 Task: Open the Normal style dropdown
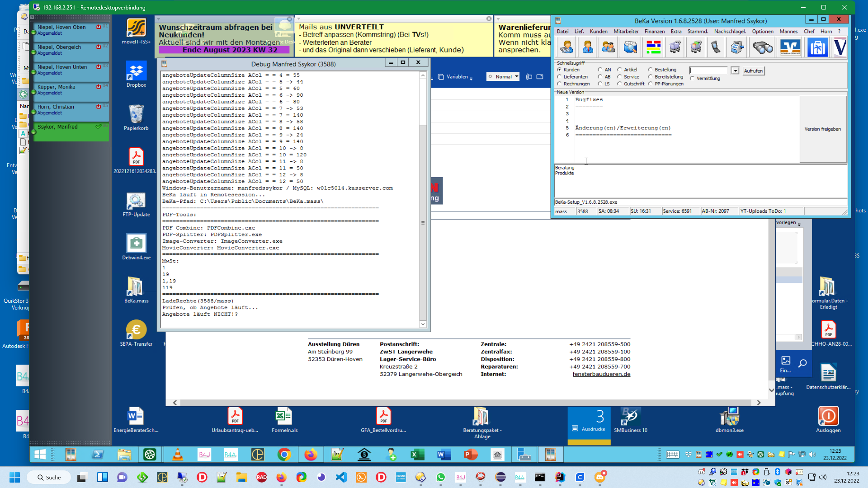click(x=516, y=77)
